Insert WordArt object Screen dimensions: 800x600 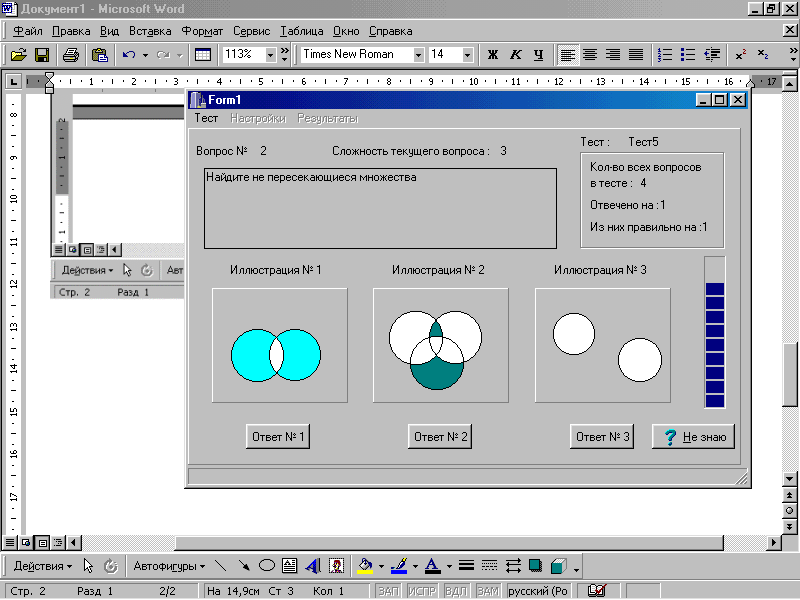tap(313, 566)
